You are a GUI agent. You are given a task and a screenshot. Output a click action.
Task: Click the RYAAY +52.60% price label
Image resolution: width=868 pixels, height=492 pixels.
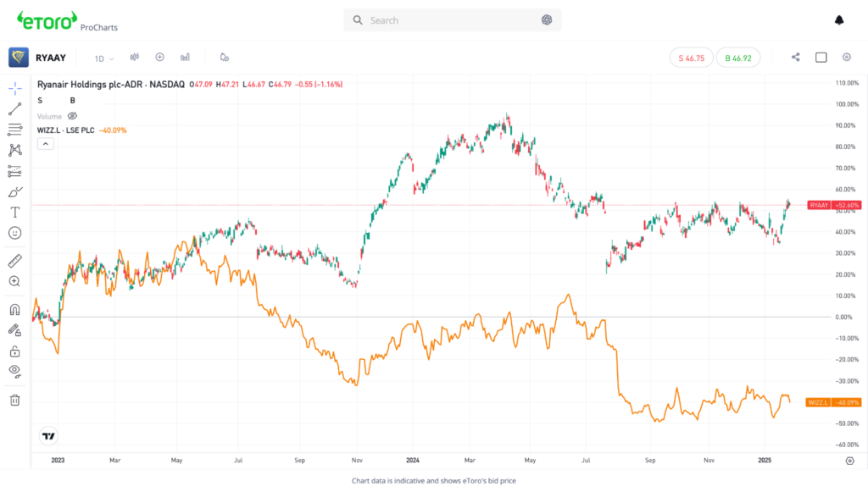coord(834,205)
